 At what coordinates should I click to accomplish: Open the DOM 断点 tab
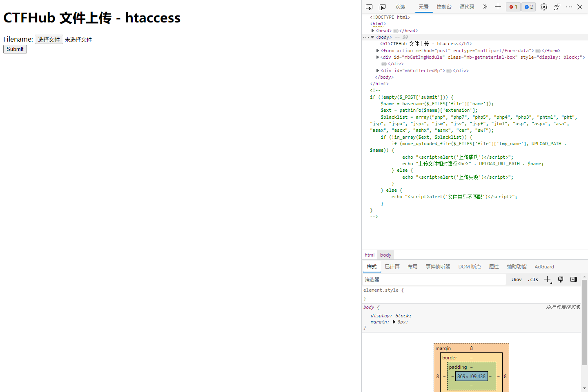point(470,267)
